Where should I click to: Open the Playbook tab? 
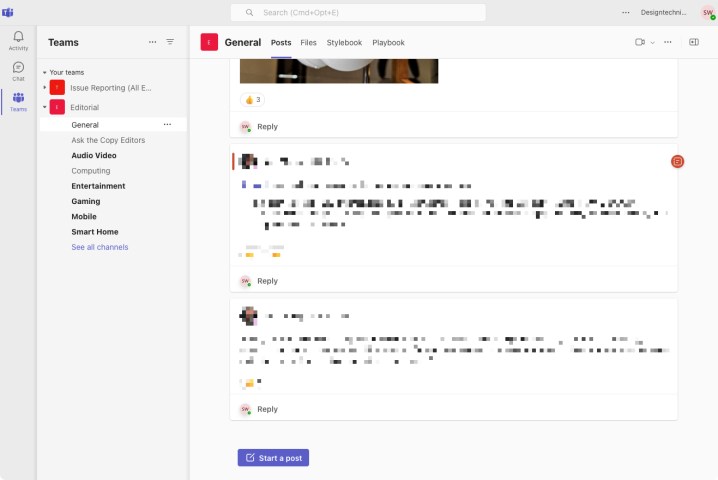pyautogui.click(x=388, y=43)
